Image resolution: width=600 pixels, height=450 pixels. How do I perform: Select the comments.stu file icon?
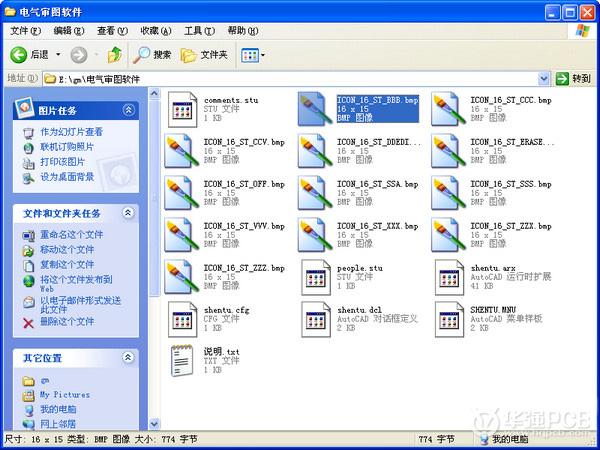(182, 107)
